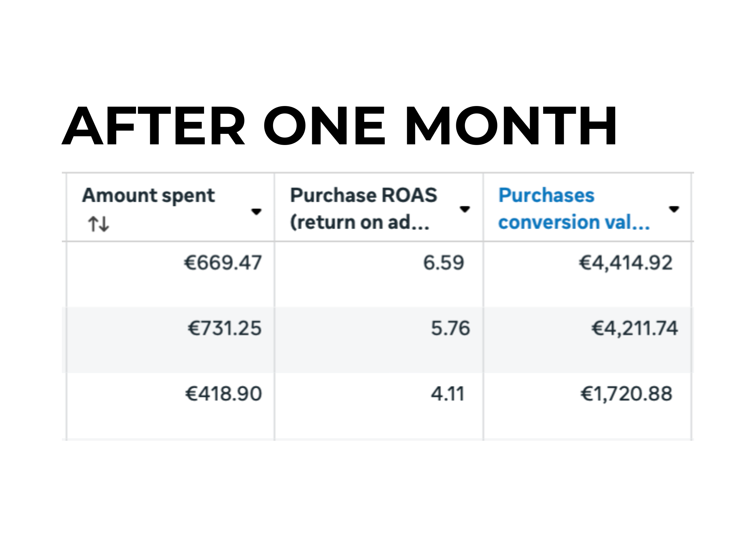Click right border of Purchases conversion value header
This screenshot has width=756, height=534.
point(691,207)
